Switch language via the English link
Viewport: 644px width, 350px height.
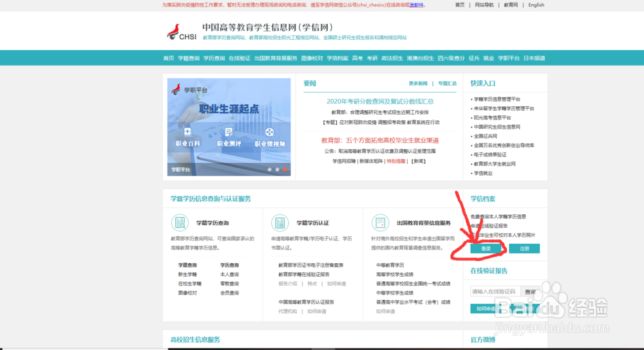(x=536, y=5)
